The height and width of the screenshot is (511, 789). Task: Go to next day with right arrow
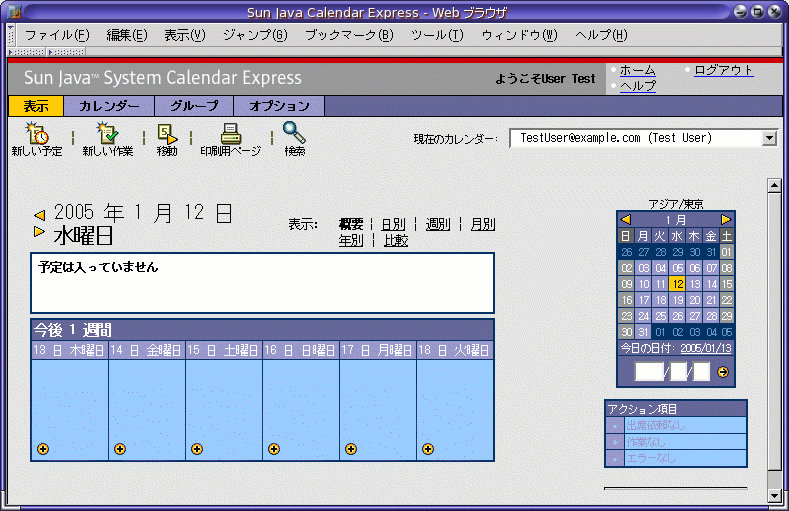39,231
